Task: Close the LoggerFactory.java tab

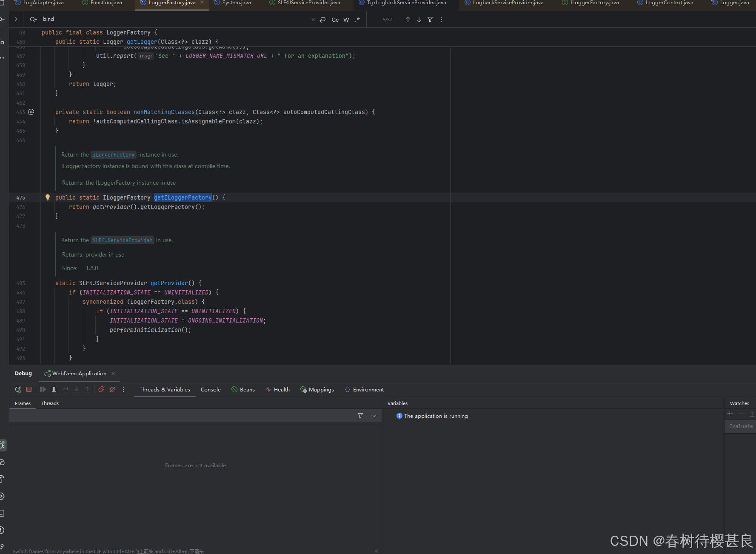Action: 202,3
